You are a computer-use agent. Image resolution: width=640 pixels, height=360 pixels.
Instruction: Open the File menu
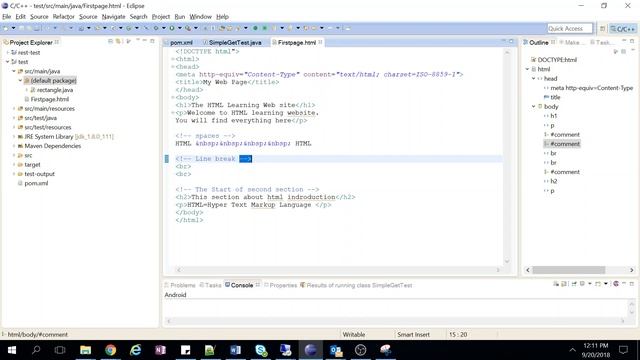[x=7, y=17]
